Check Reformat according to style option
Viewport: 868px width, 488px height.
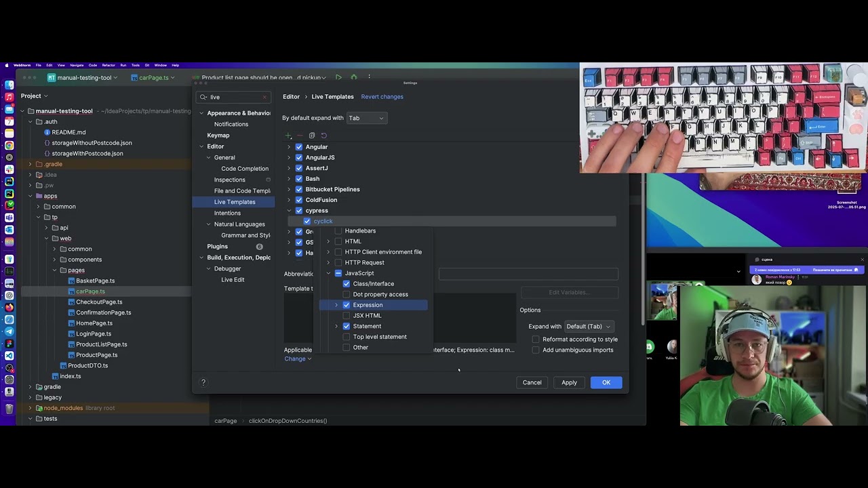coord(536,340)
